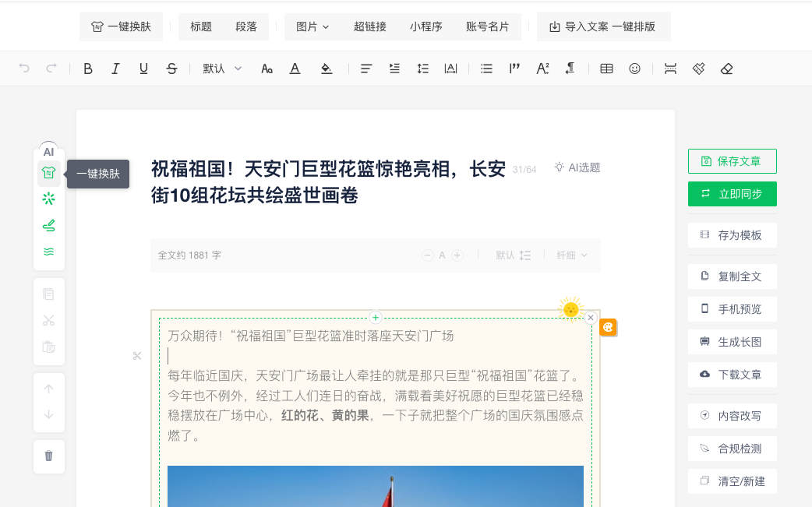Toggle bold formatting in the toolbar
The height and width of the screenshot is (507, 812).
coord(88,69)
